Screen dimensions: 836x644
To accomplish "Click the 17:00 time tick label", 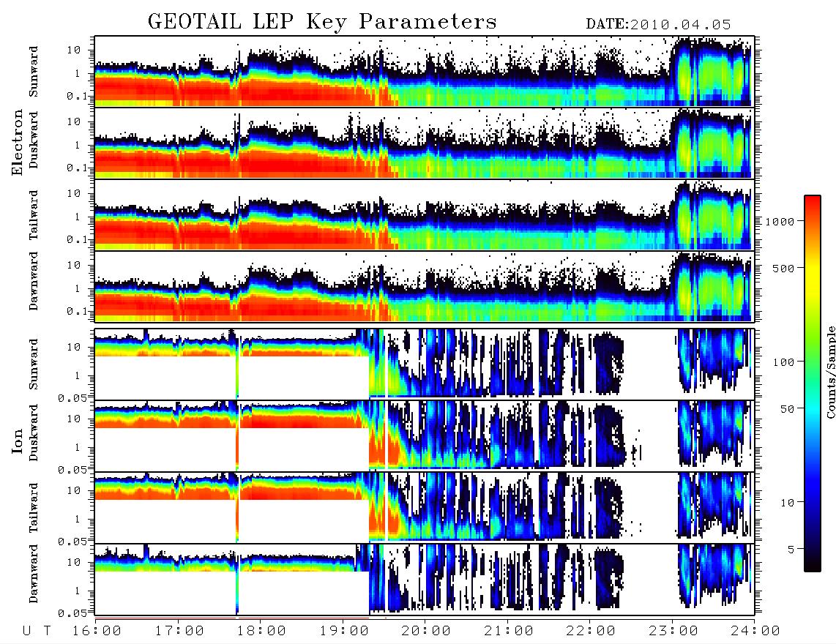I will coord(179,632).
